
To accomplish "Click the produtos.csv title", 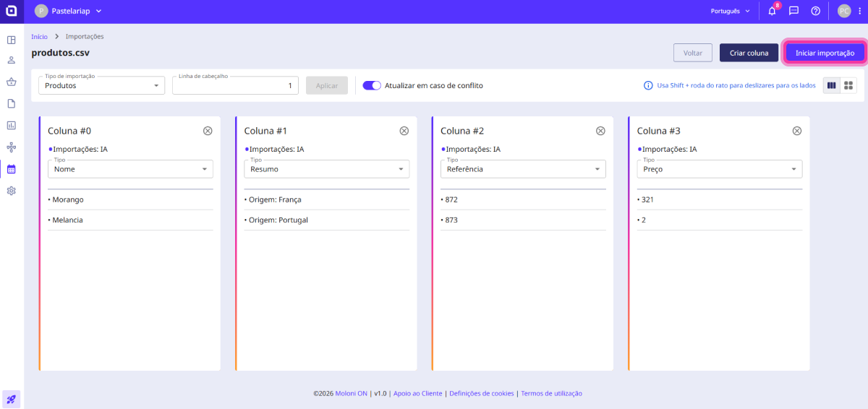I will 61,53.
